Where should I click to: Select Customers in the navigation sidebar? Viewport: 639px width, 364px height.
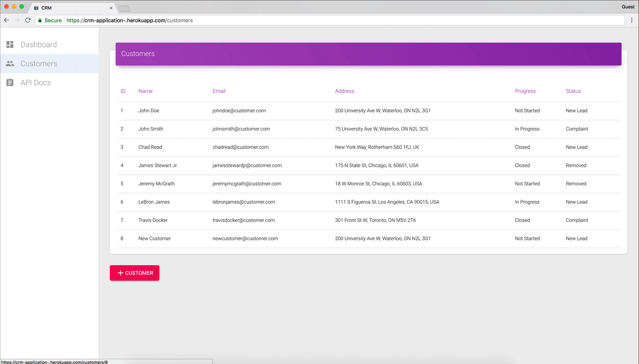click(x=39, y=63)
